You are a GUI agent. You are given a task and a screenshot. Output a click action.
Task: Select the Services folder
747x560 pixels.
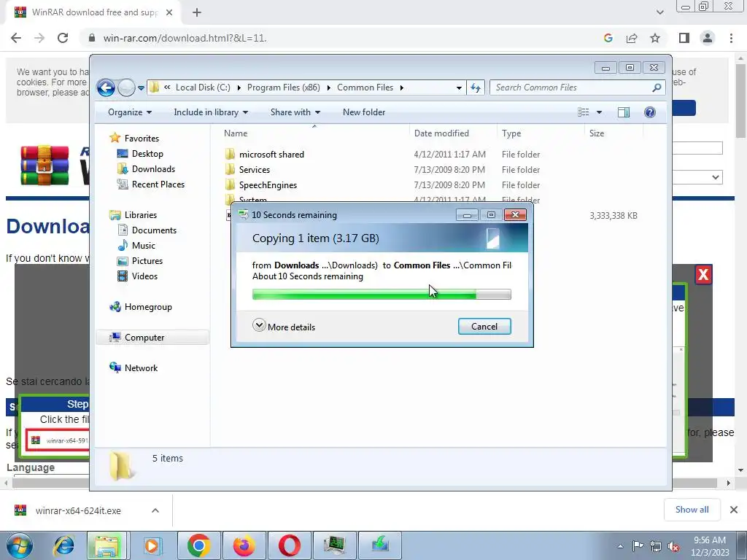pyautogui.click(x=255, y=169)
